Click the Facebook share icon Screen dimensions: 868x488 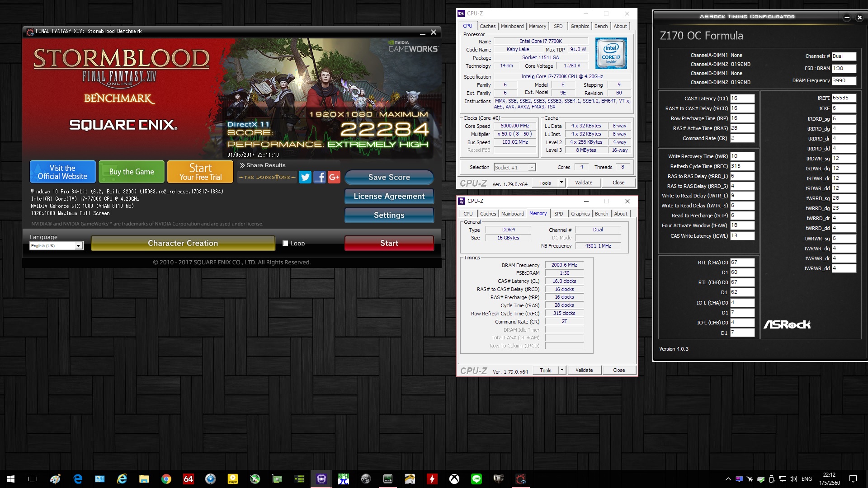pyautogui.click(x=320, y=177)
